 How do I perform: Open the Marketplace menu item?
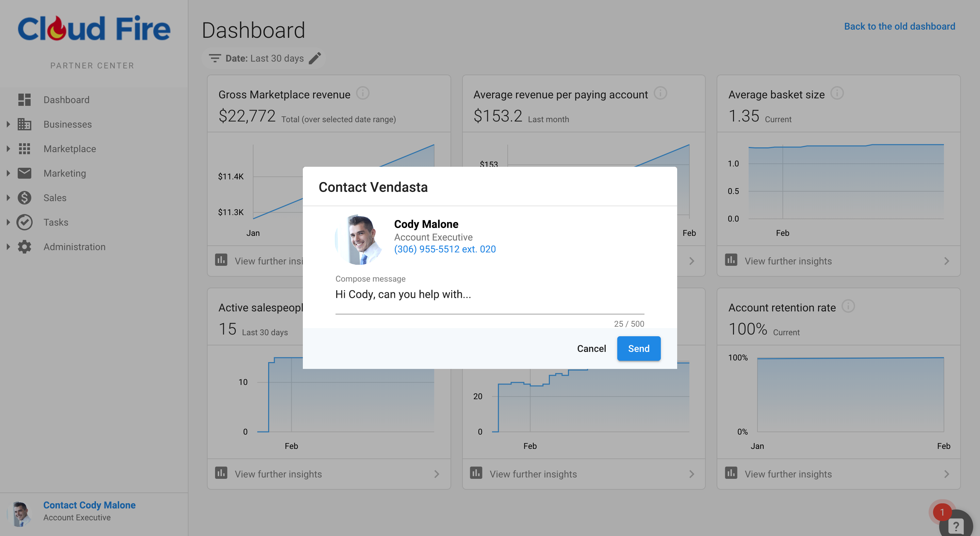coord(70,149)
